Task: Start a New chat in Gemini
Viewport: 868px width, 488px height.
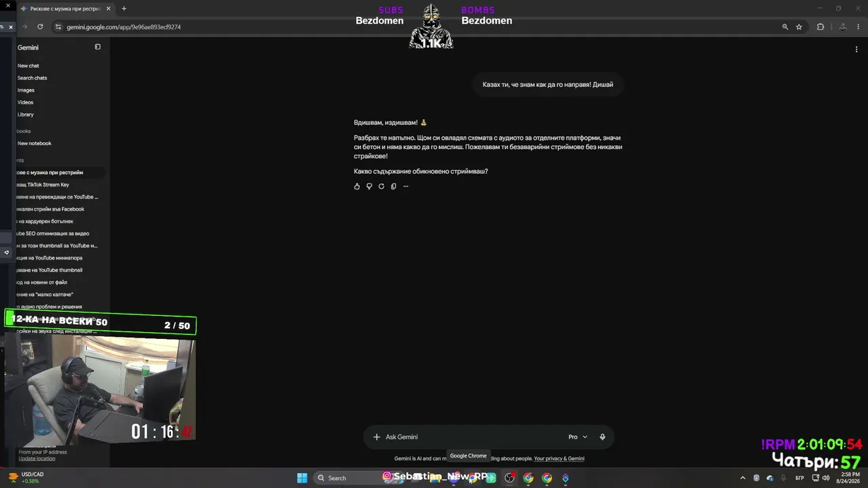Action: (28, 66)
